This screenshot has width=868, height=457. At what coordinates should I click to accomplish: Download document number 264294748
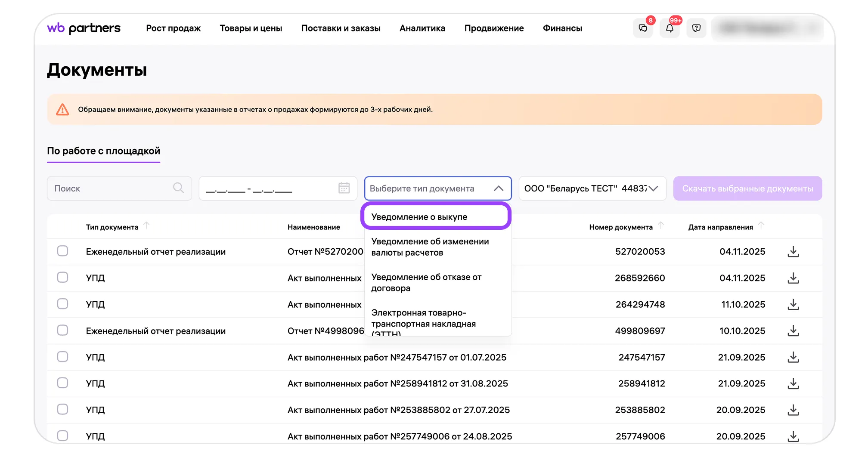(x=793, y=305)
